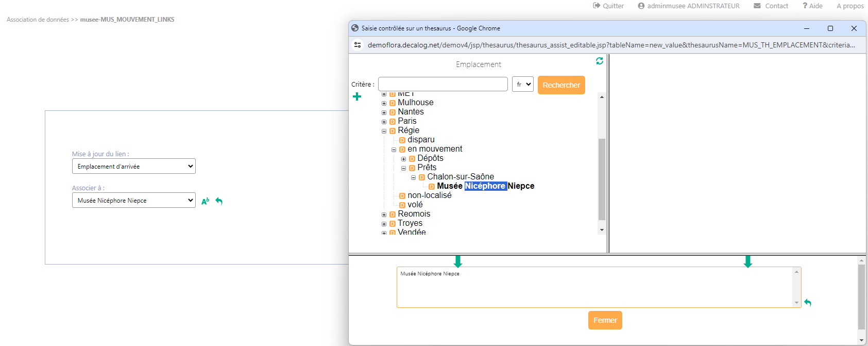This screenshot has height=346, width=868.
Task: Click the green plus add icon
Action: pos(357,96)
